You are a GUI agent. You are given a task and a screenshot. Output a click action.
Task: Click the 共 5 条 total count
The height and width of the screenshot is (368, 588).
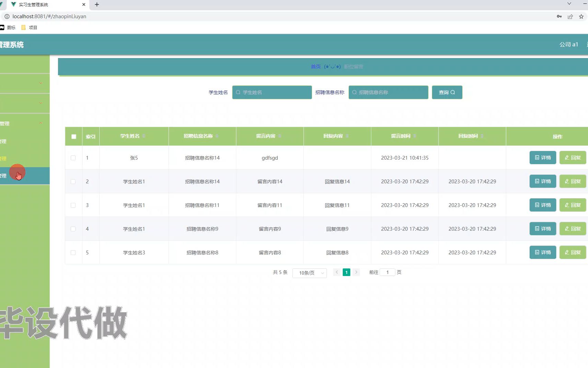(280, 272)
